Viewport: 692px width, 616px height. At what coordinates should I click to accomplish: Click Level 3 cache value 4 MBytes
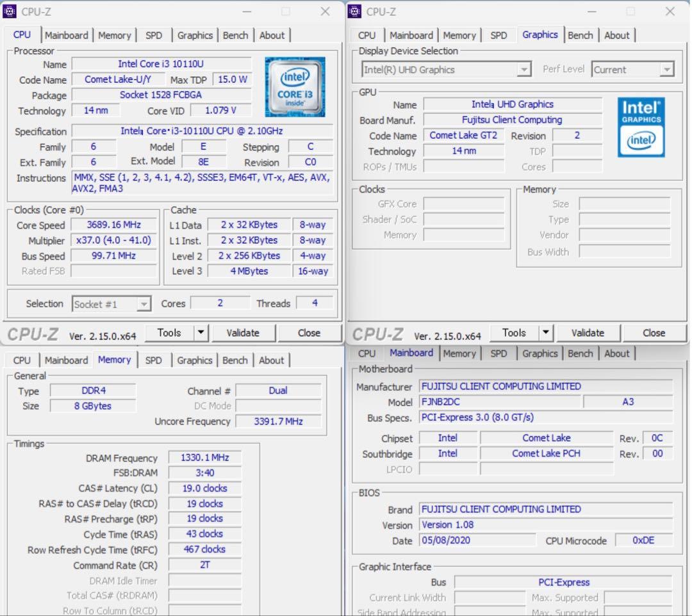(x=249, y=272)
